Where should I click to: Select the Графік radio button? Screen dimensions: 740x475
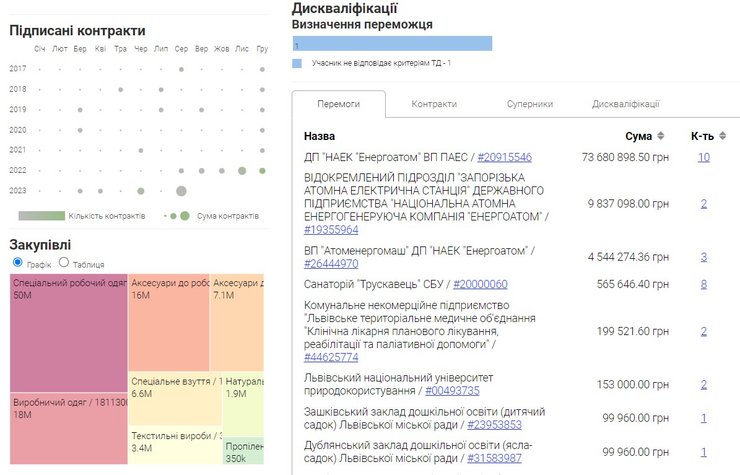click(17, 262)
